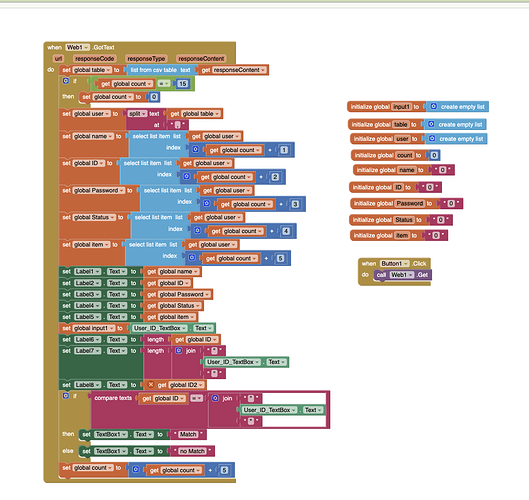Open global Status dropdown in set block
Viewport: 529px width, 500px height.
coord(94,218)
